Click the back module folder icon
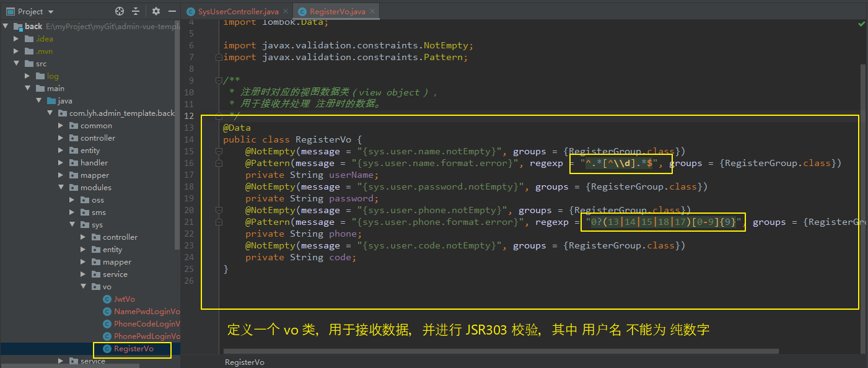This screenshot has width=868, height=368. (18, 27)
